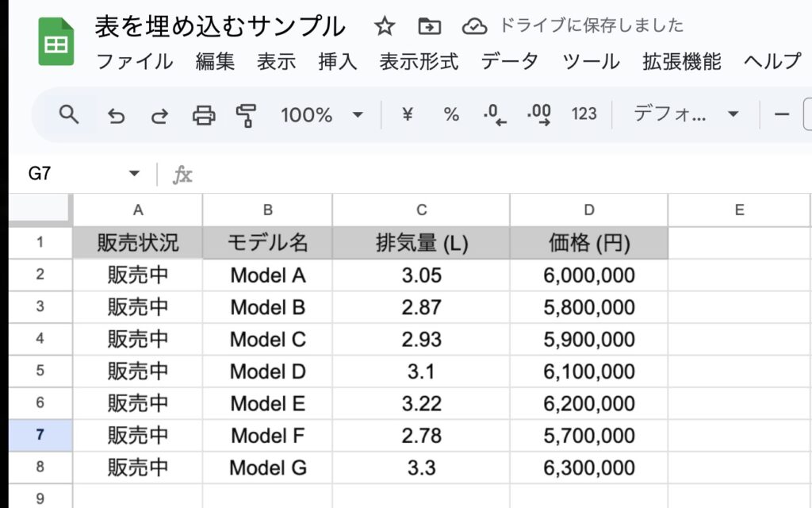Check the cloud save status icon
This screenshot has height=508, width=812.
[x=474, y=26]
